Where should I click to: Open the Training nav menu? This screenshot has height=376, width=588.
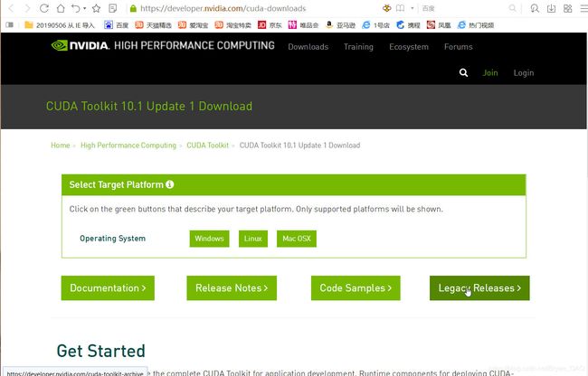(x=358, y=47)
